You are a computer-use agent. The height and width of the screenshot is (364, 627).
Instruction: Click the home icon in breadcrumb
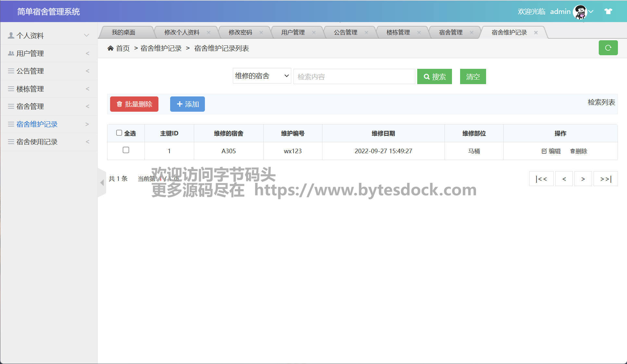110,48
